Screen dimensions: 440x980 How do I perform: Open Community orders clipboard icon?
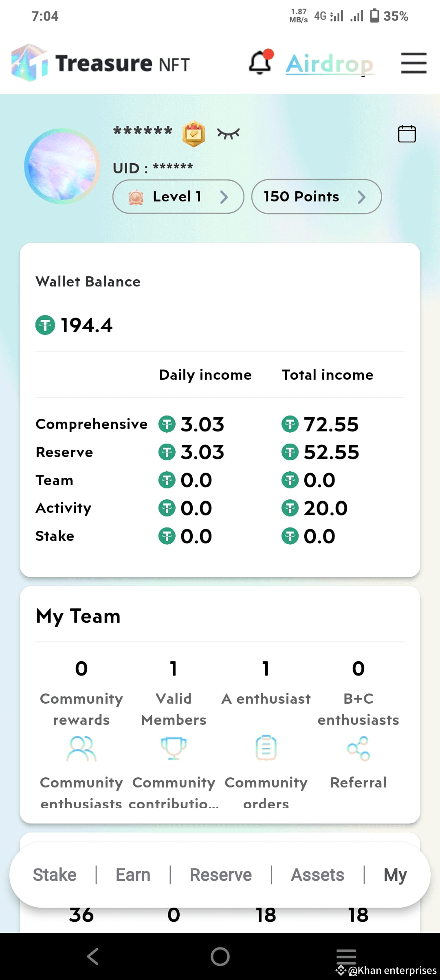click(266, 748)
